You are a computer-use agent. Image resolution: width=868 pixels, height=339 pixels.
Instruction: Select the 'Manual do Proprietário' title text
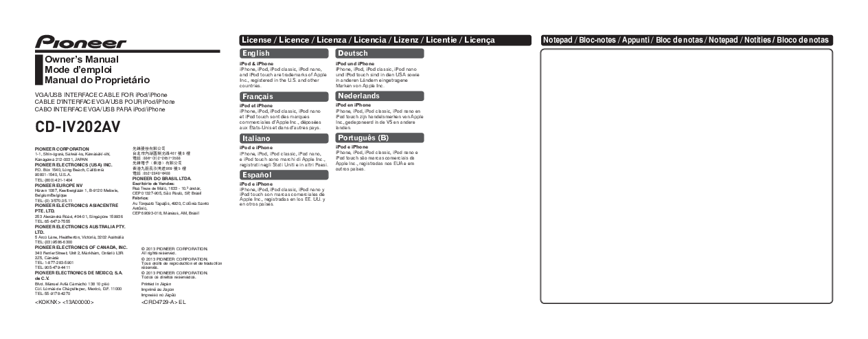click(97, 80)
